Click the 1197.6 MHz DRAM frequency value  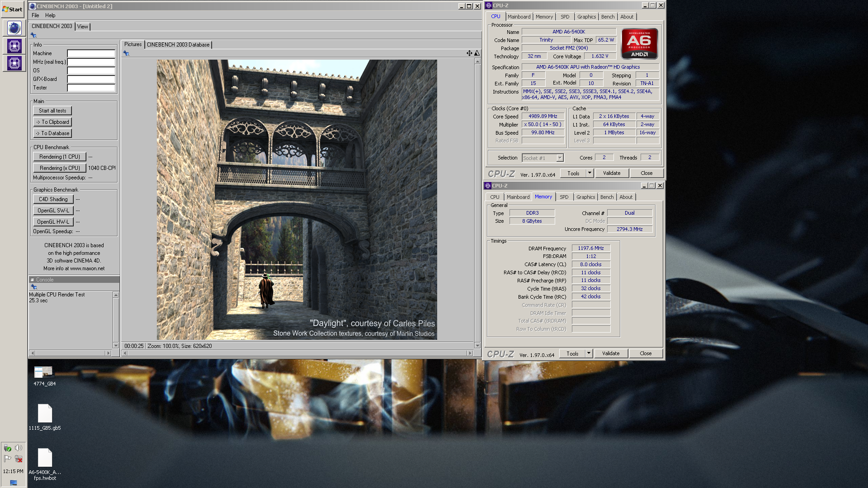coord(591,249)
